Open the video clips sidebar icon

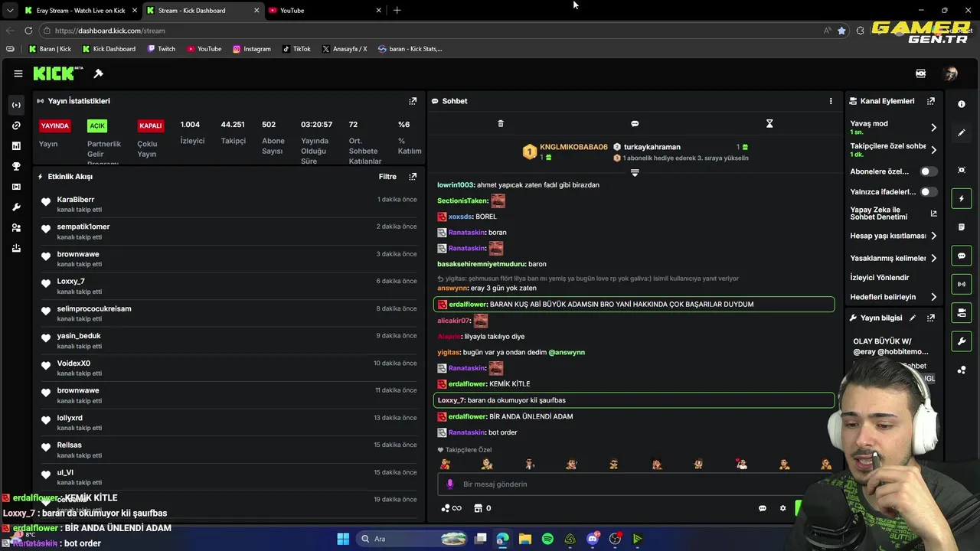tap(16, 187)
